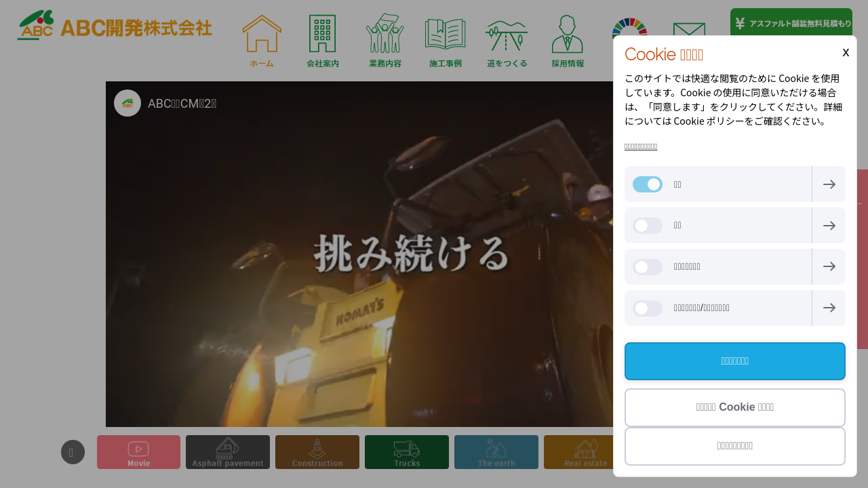Click the envelope contact icon
The image size is (868, 488).
coord(688,30)
